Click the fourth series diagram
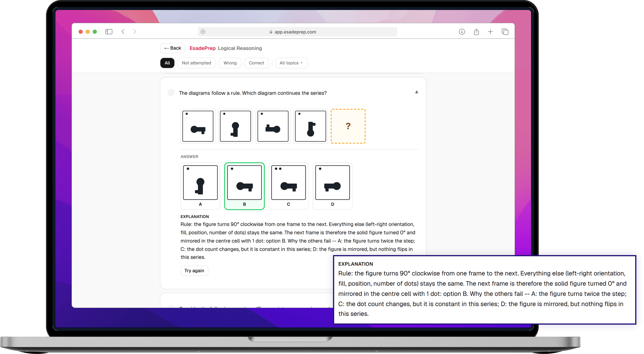Image resolution: width=644 pixels, height=354 pixels. click(310, 126)
